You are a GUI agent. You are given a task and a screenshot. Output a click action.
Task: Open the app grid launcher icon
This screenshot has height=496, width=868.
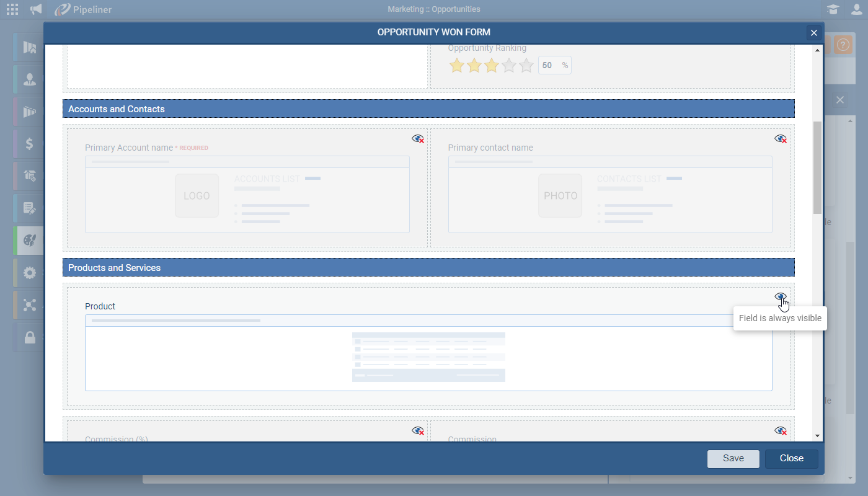pyautogui.click(x=12, y=9)
